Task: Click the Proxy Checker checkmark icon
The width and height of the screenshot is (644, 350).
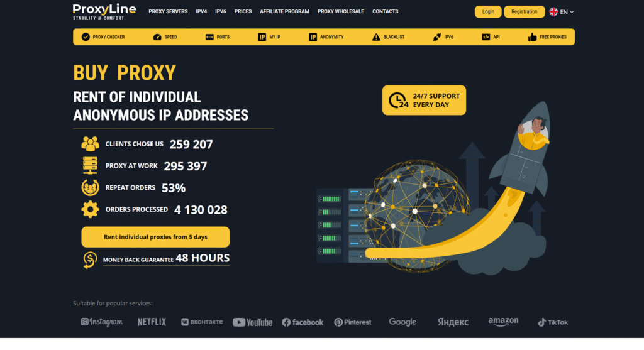Action: pos(85,37)
